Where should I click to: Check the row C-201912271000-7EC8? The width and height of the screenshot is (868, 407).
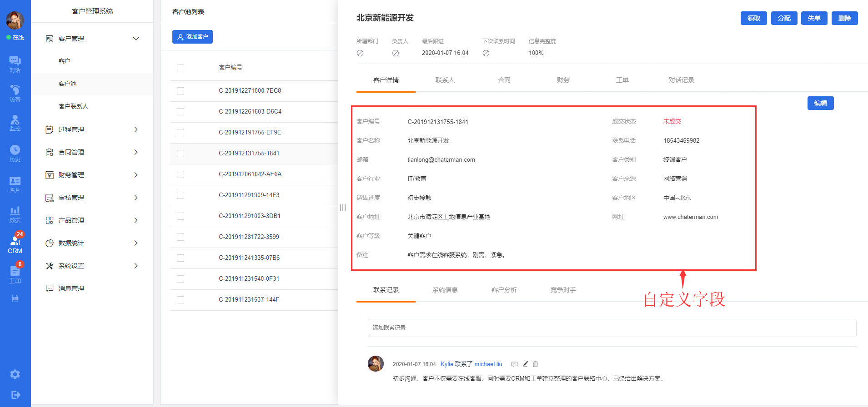click(181, 91)
